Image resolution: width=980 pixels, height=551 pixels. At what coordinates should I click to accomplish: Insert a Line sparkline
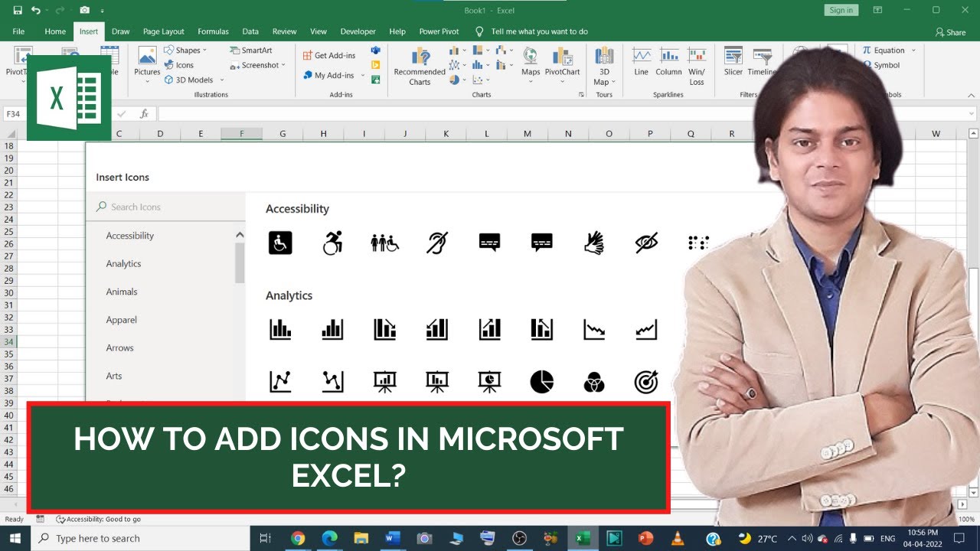coord(642,61)
